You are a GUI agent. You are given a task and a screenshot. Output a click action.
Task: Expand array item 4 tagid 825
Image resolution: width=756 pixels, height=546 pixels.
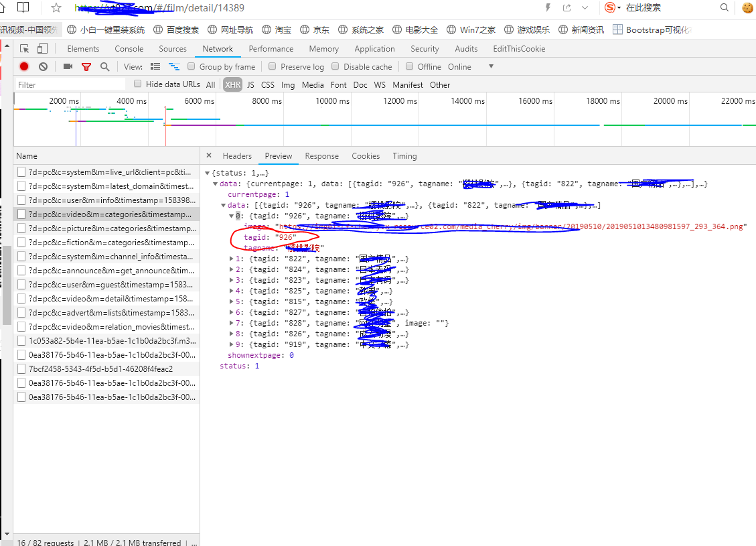pyautogui.click(x=232, y=291)
